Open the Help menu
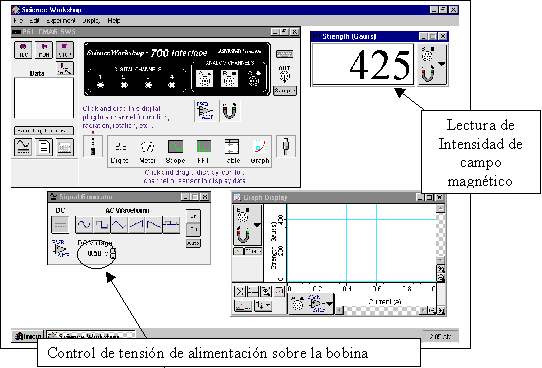542x368 pixels. coord(114,21)
